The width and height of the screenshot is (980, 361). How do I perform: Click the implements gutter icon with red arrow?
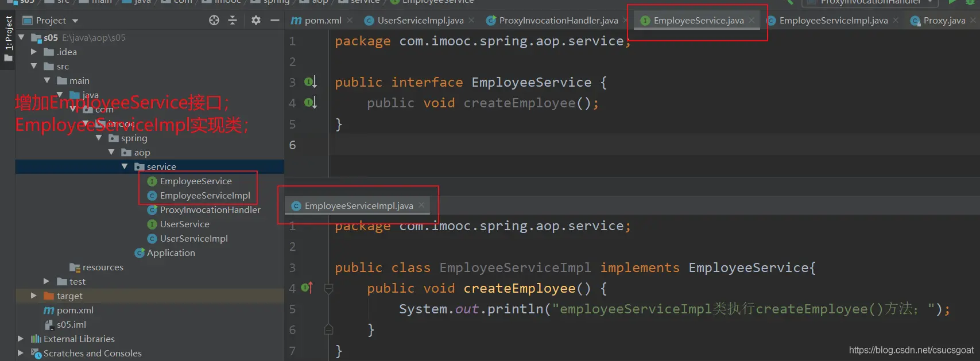tap(307, 288)
